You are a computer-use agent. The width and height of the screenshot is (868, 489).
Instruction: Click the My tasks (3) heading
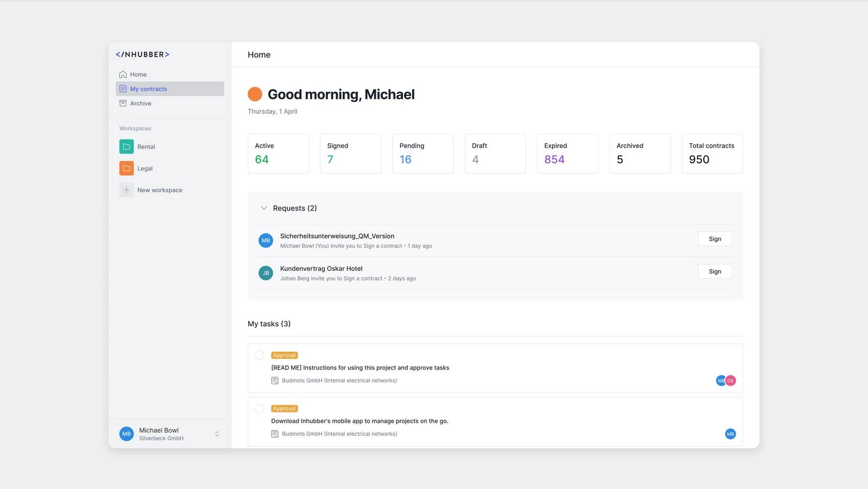[269, 324]
